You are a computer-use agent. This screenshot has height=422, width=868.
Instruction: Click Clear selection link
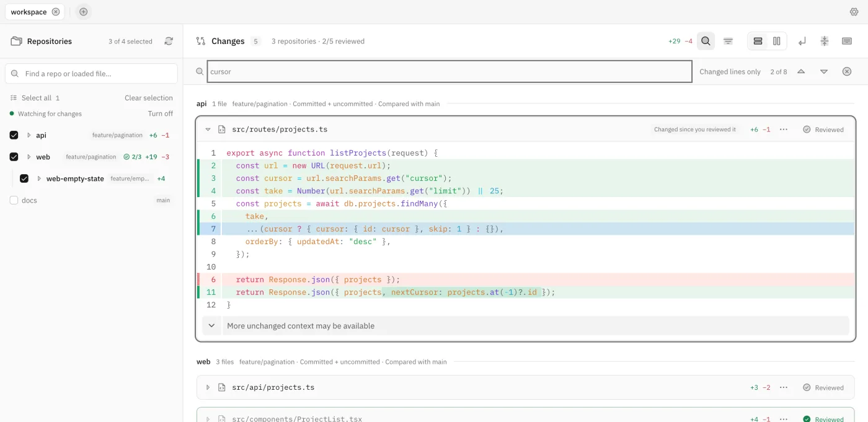tap(149, 98)
